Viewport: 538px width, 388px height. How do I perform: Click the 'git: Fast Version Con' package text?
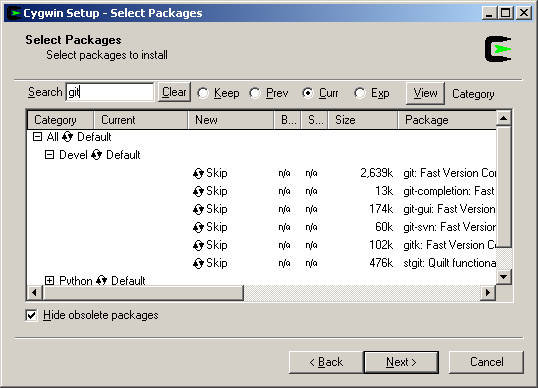[449, 173]
